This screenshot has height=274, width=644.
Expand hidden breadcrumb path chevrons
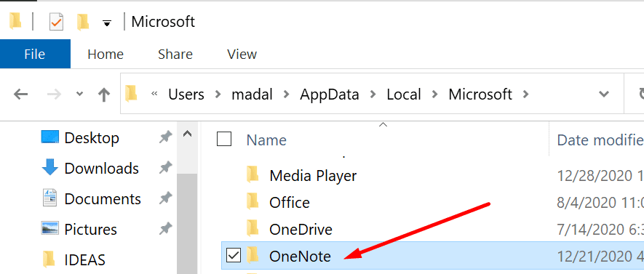pyautogui.click(x=154, y=94)
